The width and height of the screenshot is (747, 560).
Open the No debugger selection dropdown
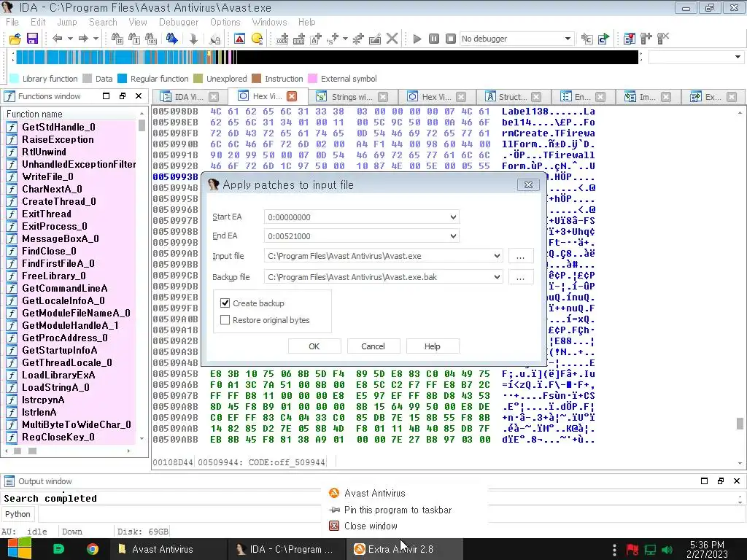click(x=568, y=39)
